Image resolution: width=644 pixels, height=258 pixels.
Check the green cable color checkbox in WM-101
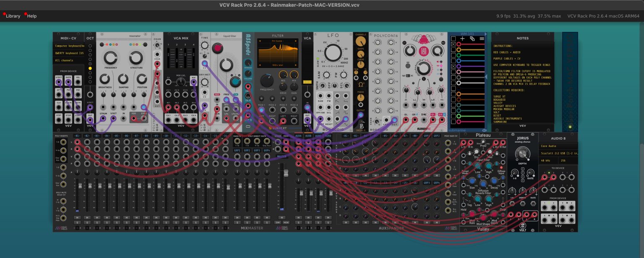(x=453, y=55)
